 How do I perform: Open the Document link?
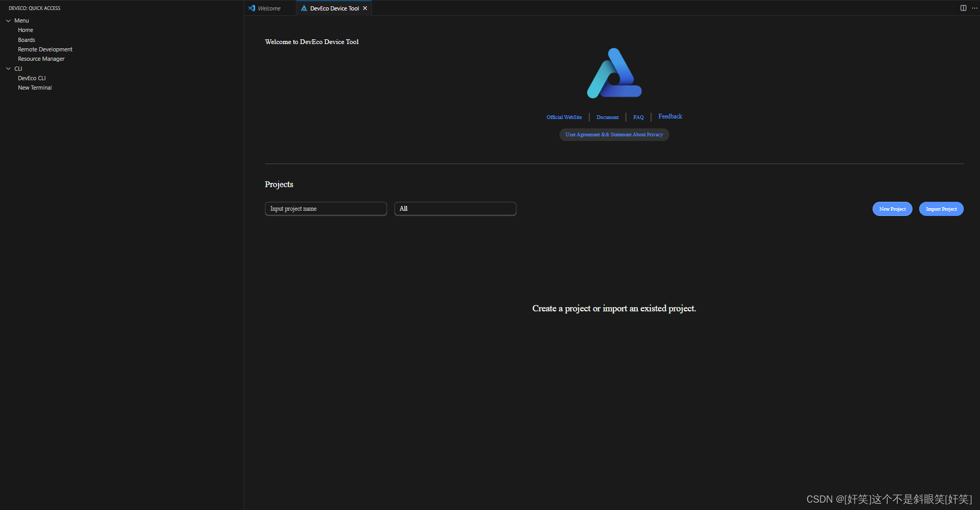[608, 117]
